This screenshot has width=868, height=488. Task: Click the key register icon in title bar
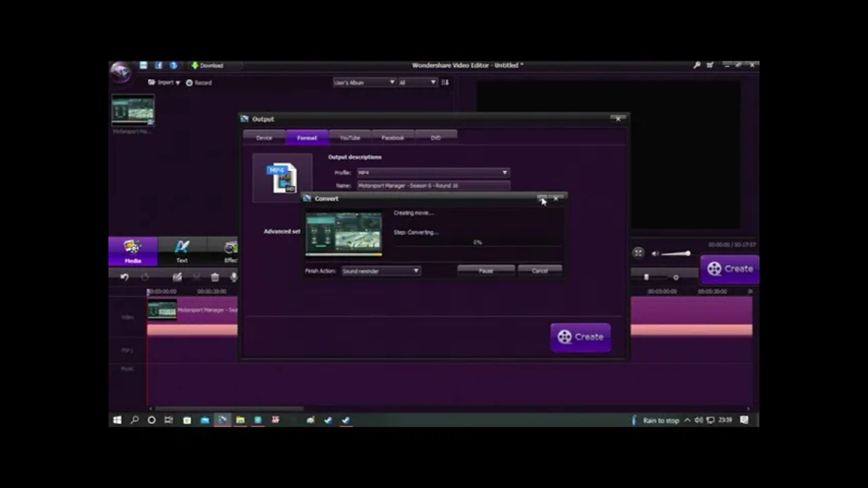(x=696, y=65)
